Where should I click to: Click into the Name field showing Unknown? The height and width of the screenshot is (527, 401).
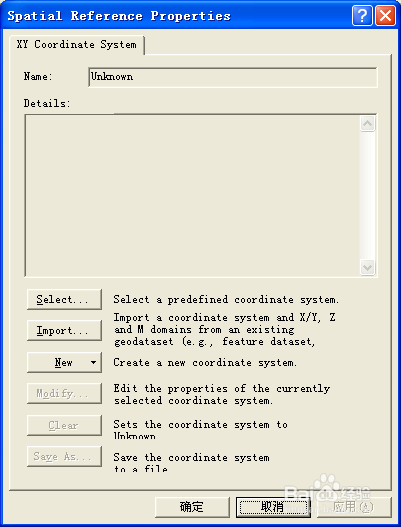(233, 77)
